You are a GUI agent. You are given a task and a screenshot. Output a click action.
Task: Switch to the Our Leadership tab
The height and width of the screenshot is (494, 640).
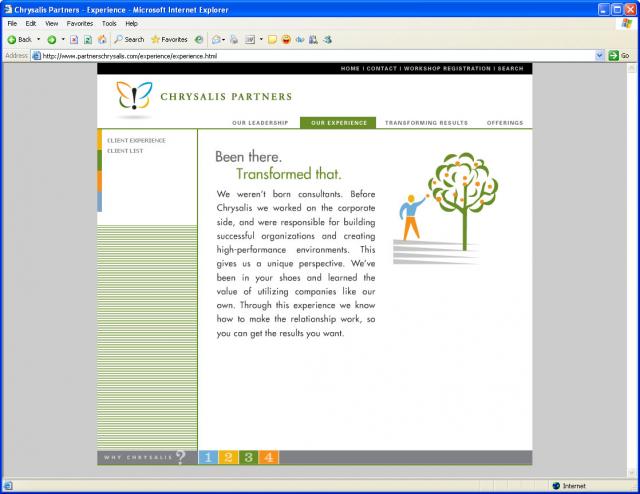(x=260, y=123)
